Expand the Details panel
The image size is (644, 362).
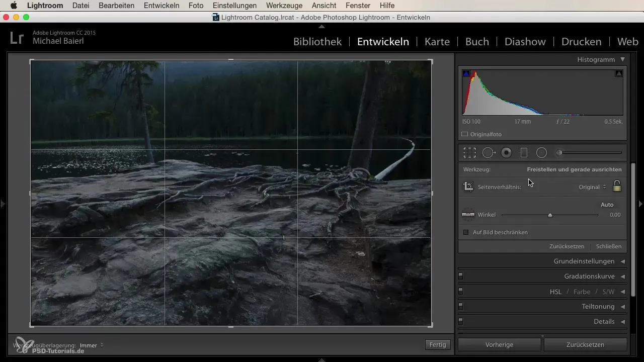[622, 322]
